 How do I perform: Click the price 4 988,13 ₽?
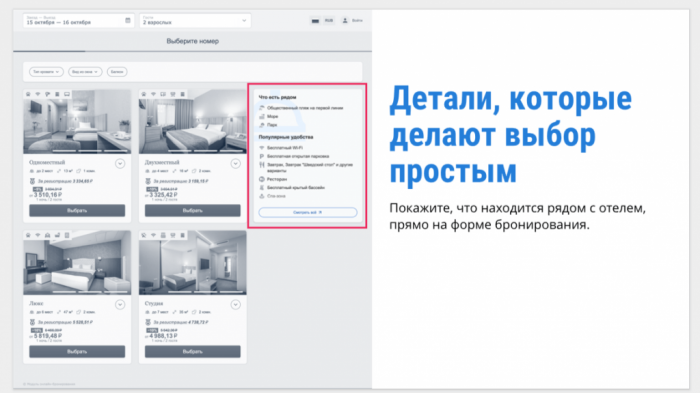point(163,336)
